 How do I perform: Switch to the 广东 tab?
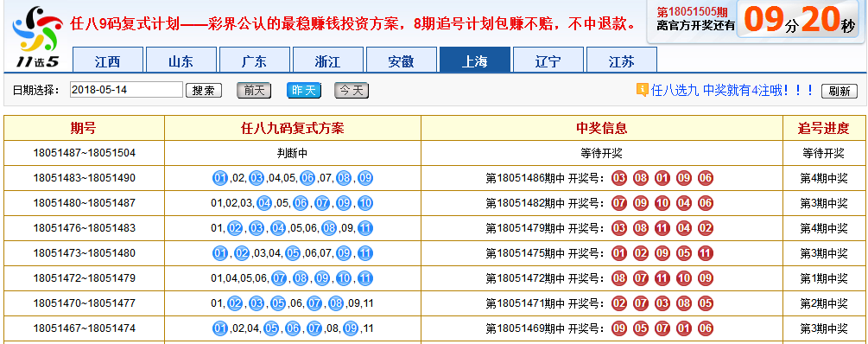coord(254,61)
